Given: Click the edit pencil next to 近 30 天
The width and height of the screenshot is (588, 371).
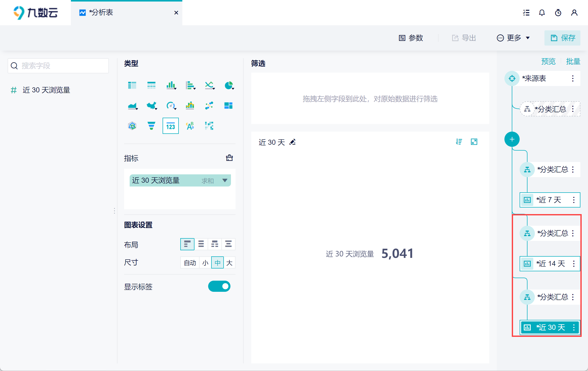Looking at the screenshot, I should click(x=292, y=142).
